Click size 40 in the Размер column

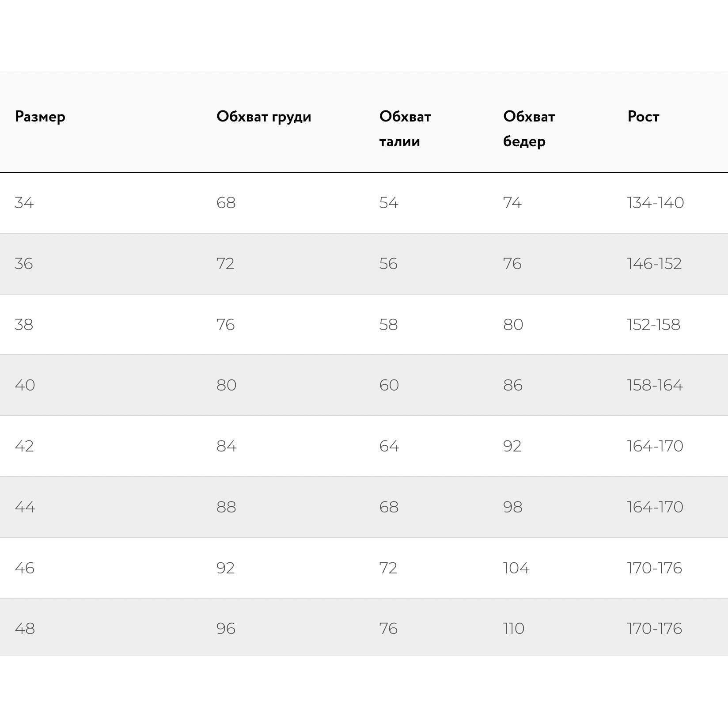(x=25, y=385)
